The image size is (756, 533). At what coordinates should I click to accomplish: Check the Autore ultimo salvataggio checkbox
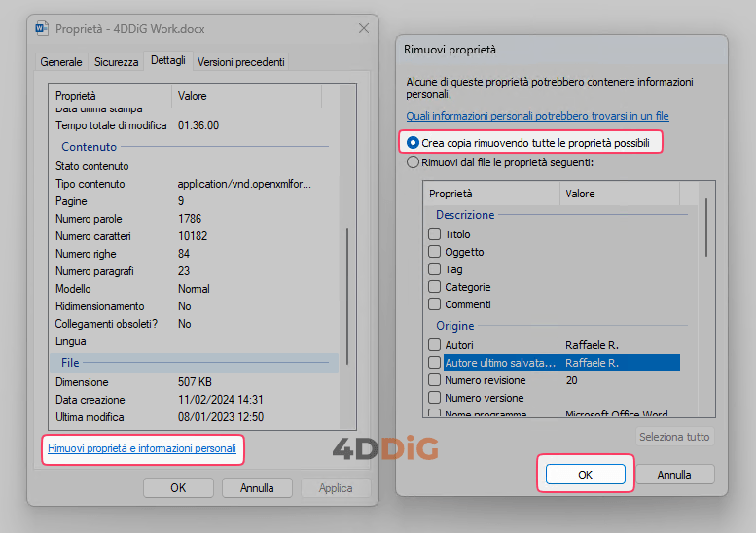tap(434, 363)
